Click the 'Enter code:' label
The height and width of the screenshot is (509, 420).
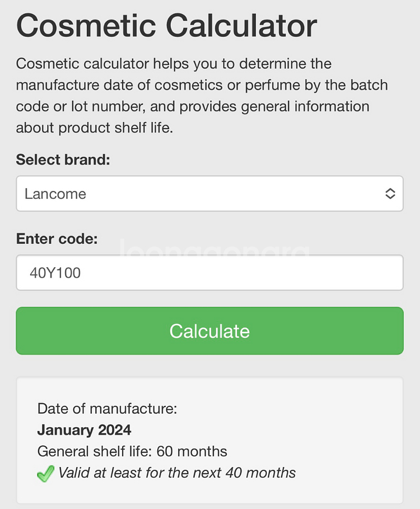tap(57, 239)
